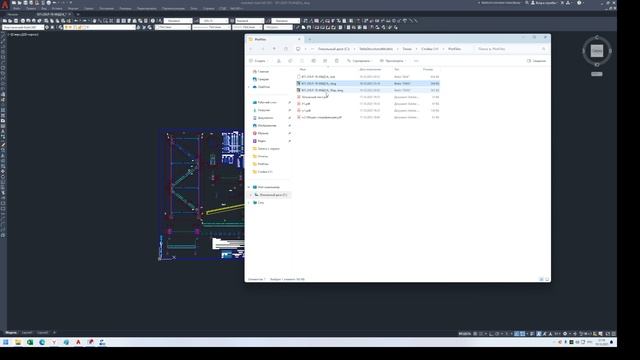Toggle МОДЕЛЬ space button in status bar
Image resolution: width=640 pixels, height=360 pixels.
(x=464, y=333)
